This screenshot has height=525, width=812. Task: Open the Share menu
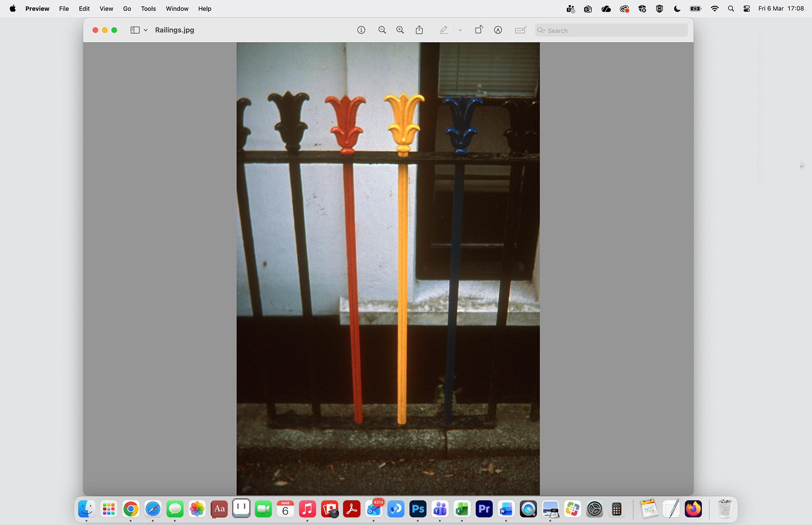[419, 30]
